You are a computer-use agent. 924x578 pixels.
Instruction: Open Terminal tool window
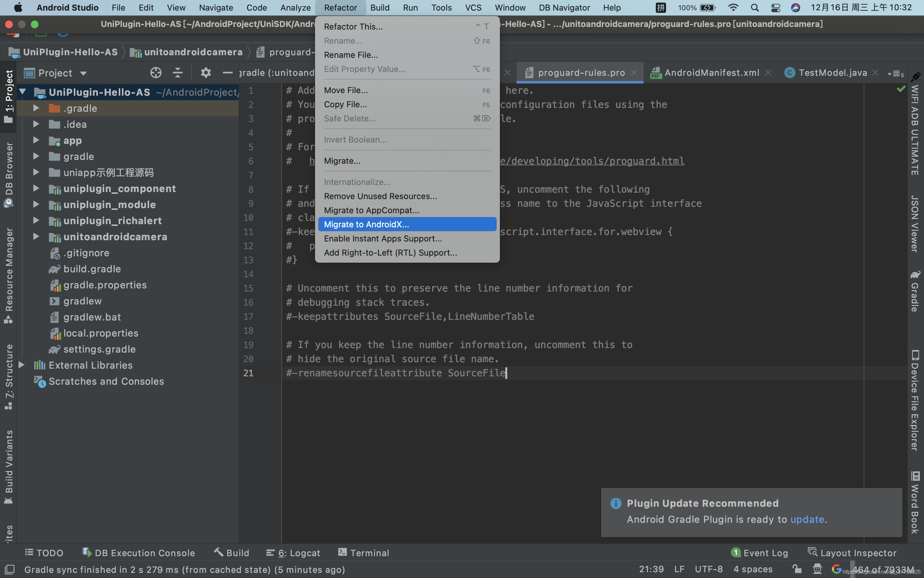coord(364,553)
